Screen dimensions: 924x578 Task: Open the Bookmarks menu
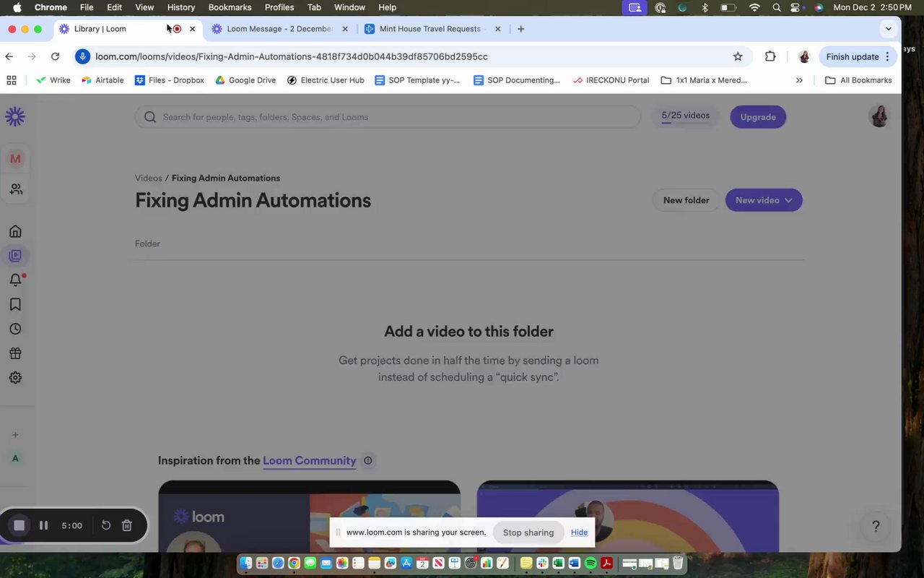pos(230,7)
